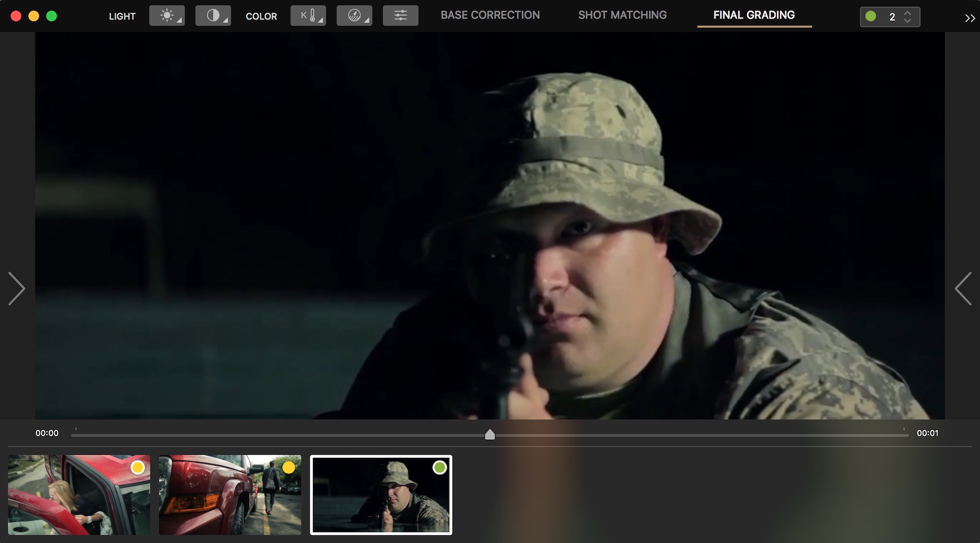Open left panel with the right-pointing arrow
Screen dimensions: 980x543
pos(17,288)
